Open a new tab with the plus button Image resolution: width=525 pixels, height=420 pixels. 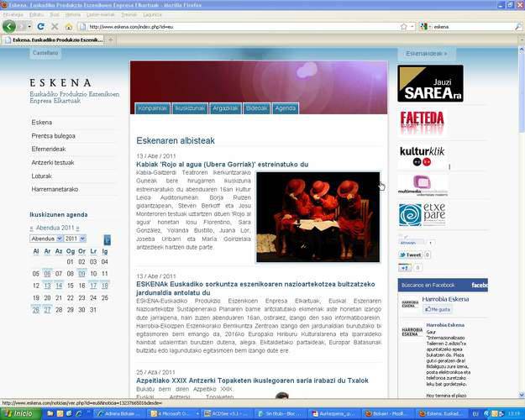pyautogui.click(x=111, y=39)
